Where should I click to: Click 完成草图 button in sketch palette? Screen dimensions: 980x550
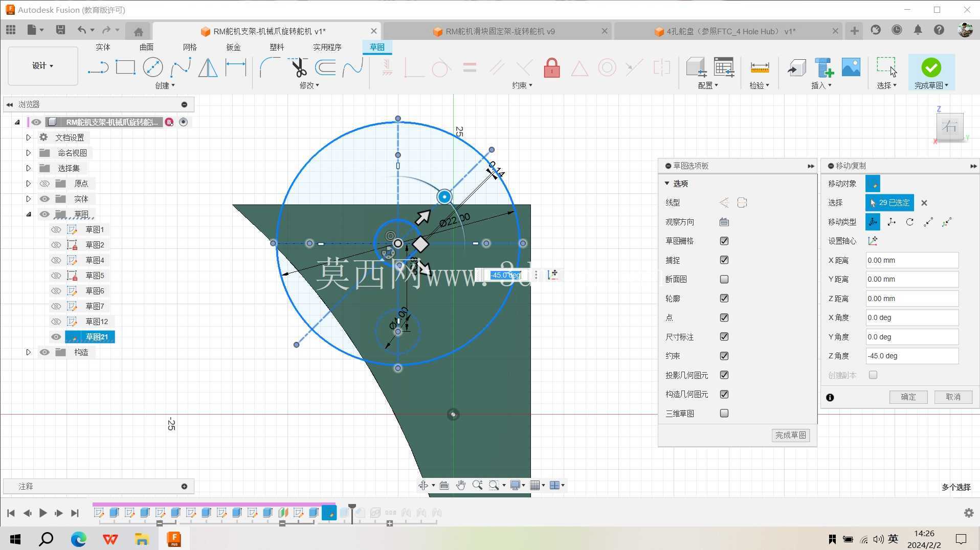tap(790, 435)
